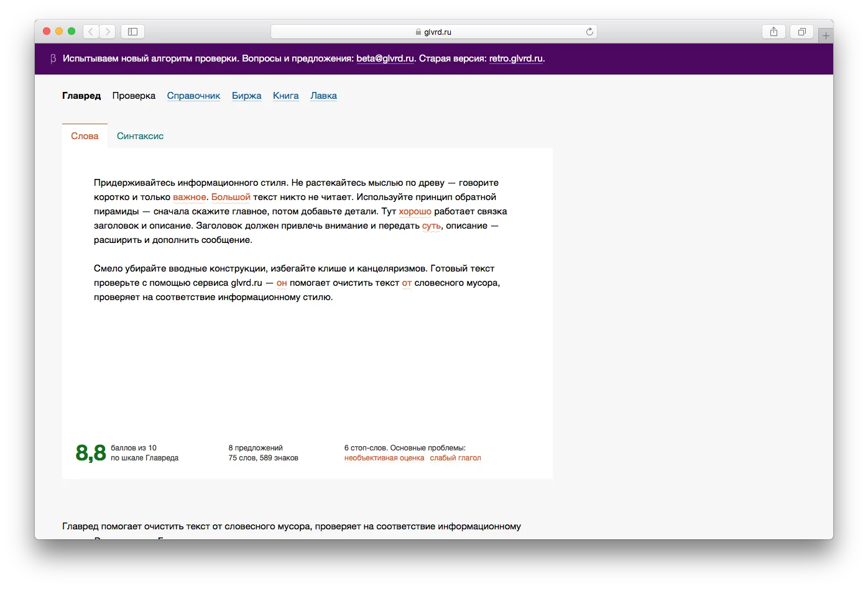Viewport: 868px width, 589px height.
Task: Switch to the Синтаксис tab
Action: click(140, 136)
